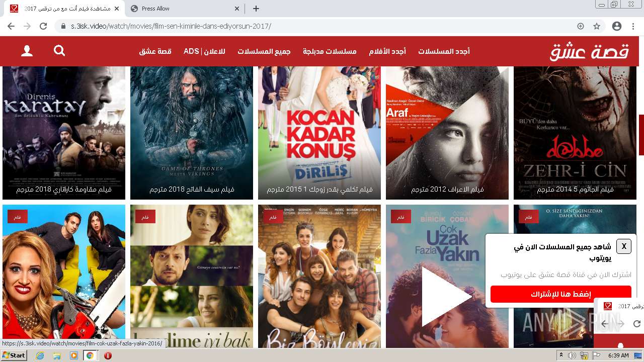The width and height of the screenshot is (644, 362).
Task: Open the volume speaker tray icon
Action: [572, 355]
